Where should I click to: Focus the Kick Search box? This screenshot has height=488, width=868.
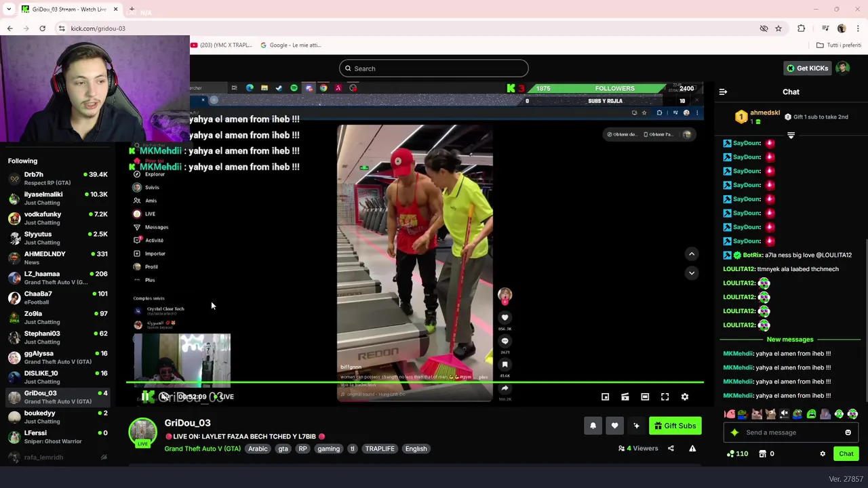[x=434, y=68]
